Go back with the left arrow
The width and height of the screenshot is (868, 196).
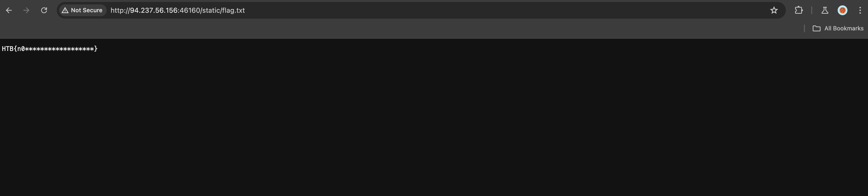tap(9, 11)
